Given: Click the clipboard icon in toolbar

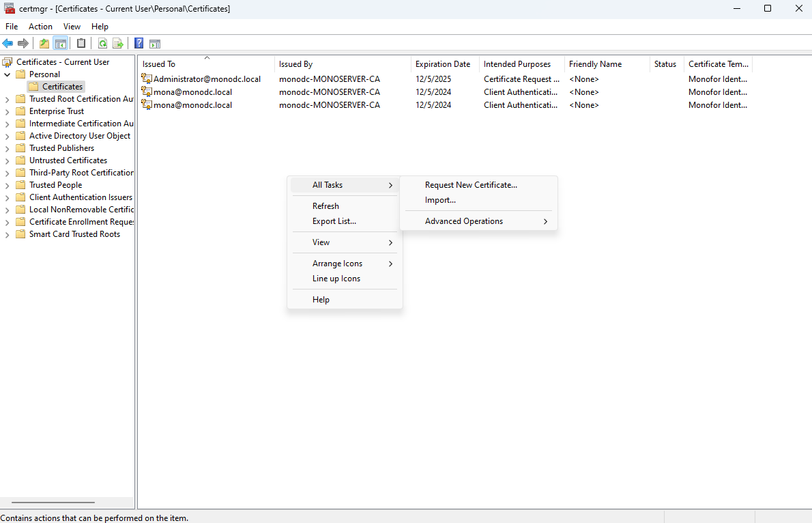Looking at the screenshot, I should (81, 44).
